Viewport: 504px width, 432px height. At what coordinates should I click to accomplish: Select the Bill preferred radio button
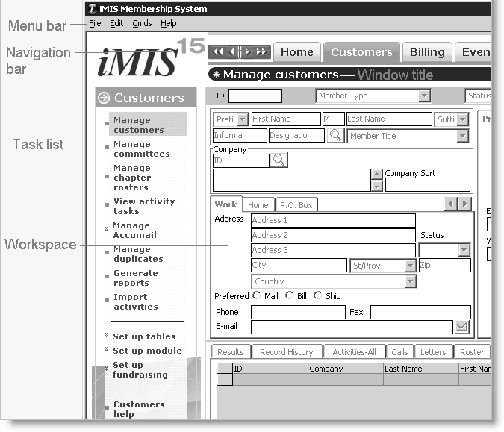point(289,295)
